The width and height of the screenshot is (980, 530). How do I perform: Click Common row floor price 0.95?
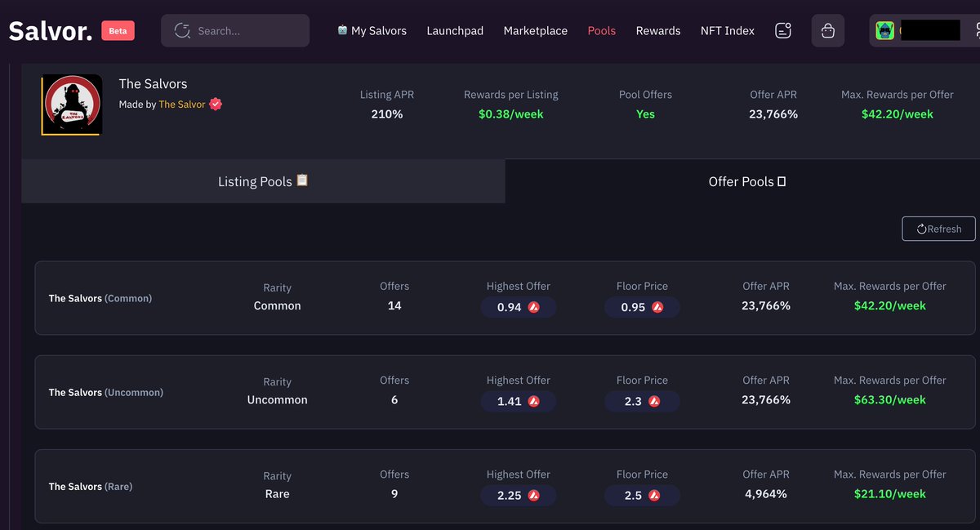coord(642,307)
